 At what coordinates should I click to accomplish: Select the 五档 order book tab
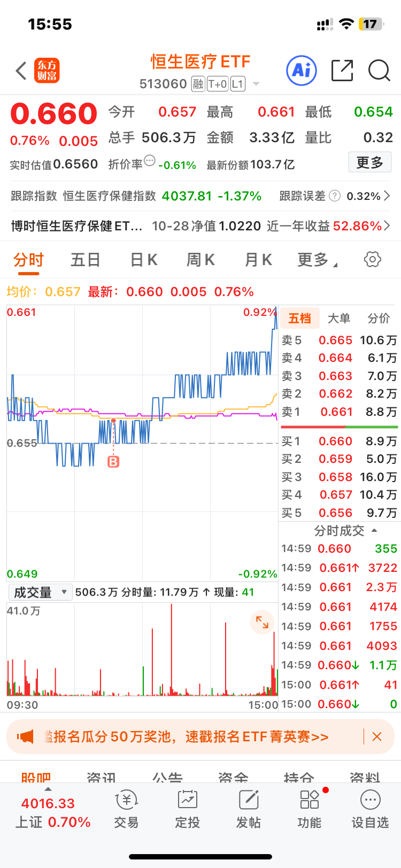pos(300,319)
